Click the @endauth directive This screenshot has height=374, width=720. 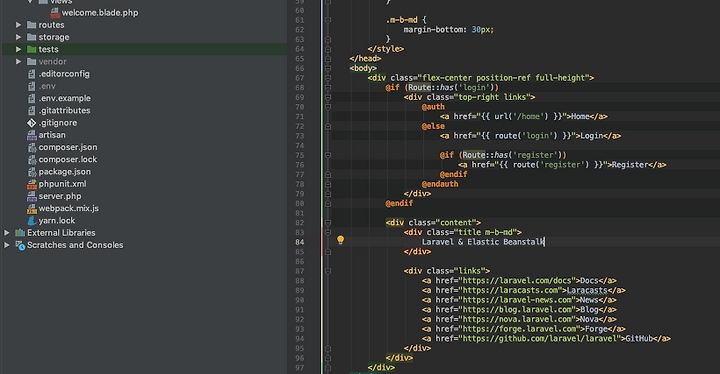(x=440, y=184)
